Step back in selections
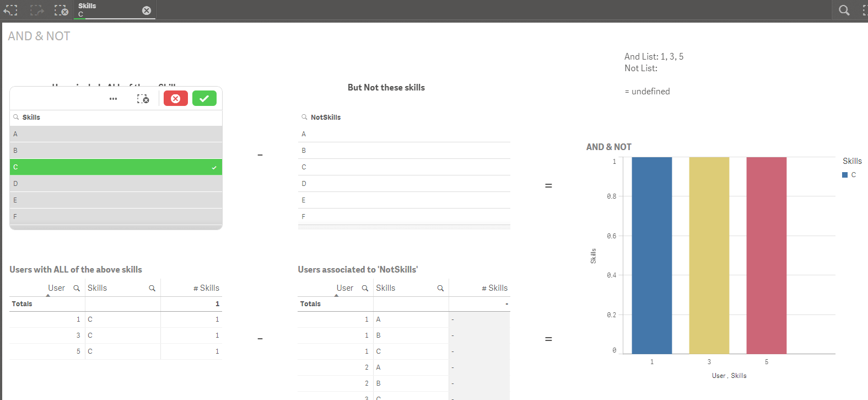The image size is (868, 400). [10, 10]
